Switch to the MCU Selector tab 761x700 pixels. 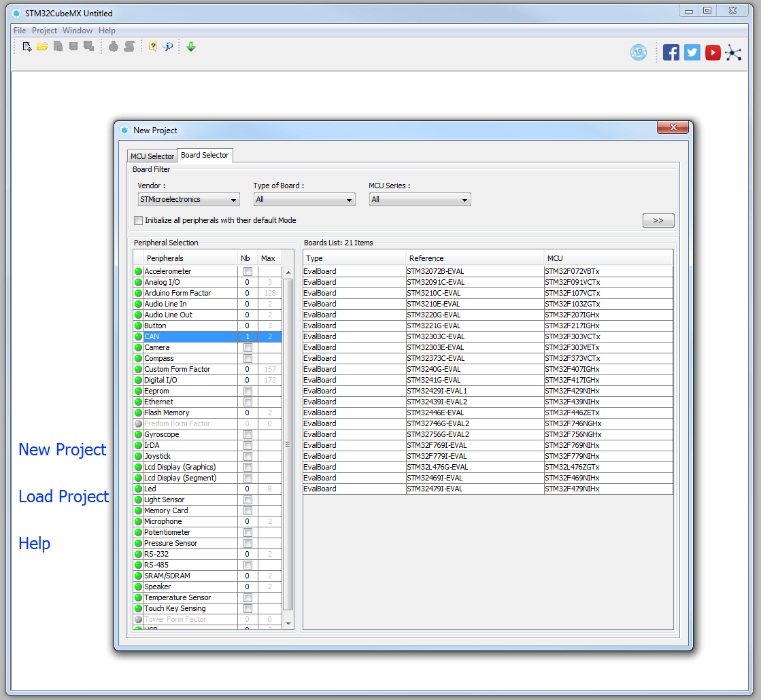click(x=152, y=156)
